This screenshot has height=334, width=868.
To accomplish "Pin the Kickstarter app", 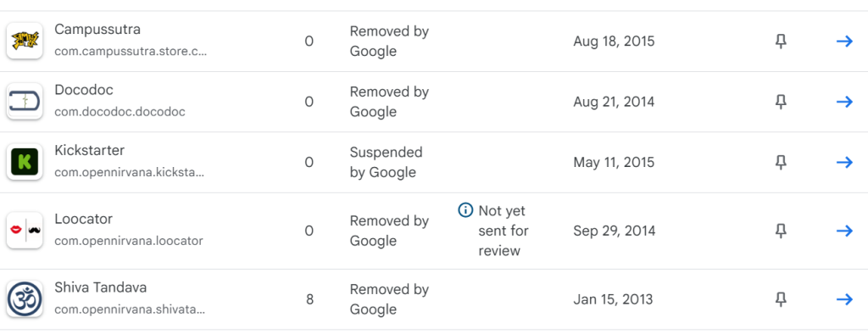I will point(781,162).
